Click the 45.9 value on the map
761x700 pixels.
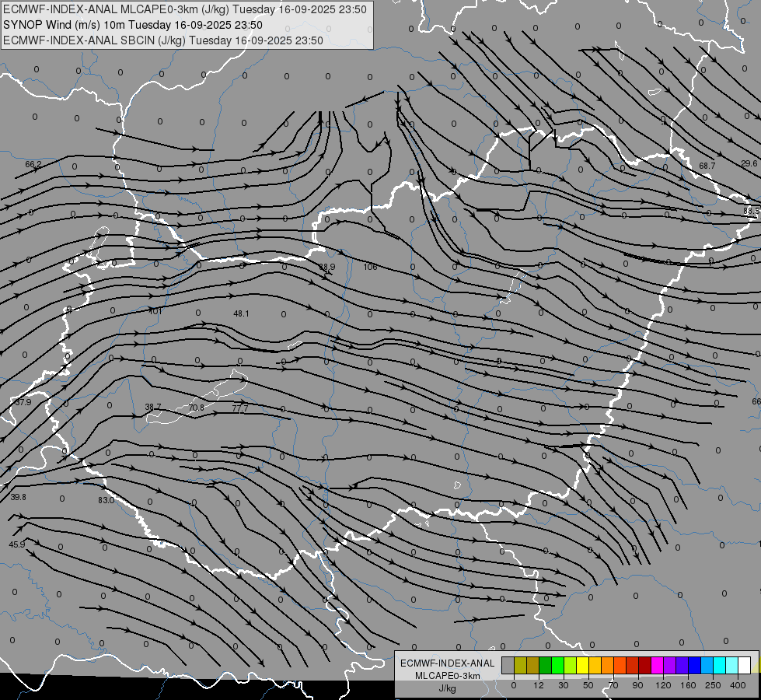point(17,544)
